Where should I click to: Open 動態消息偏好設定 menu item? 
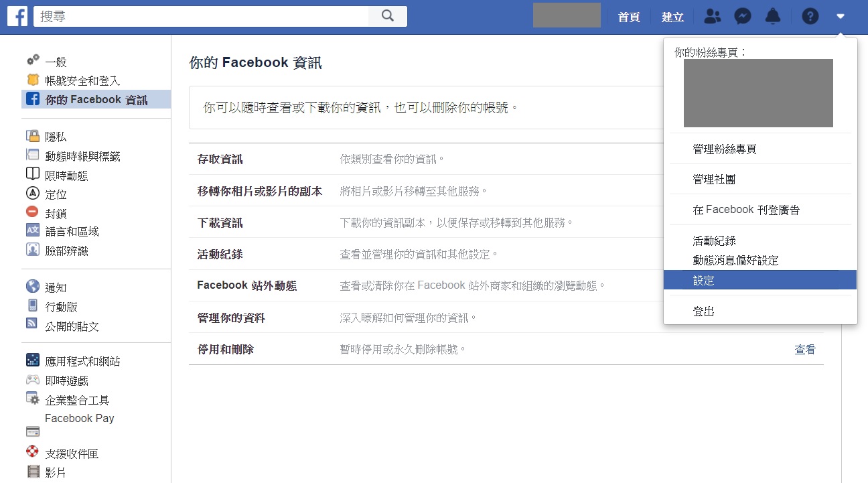click(735, 260)
